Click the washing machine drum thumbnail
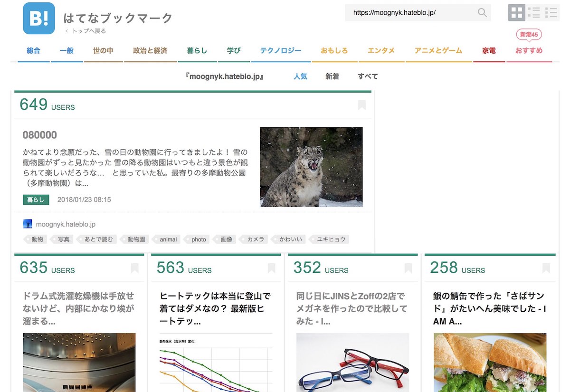The image size is (570, 392). 79,362
